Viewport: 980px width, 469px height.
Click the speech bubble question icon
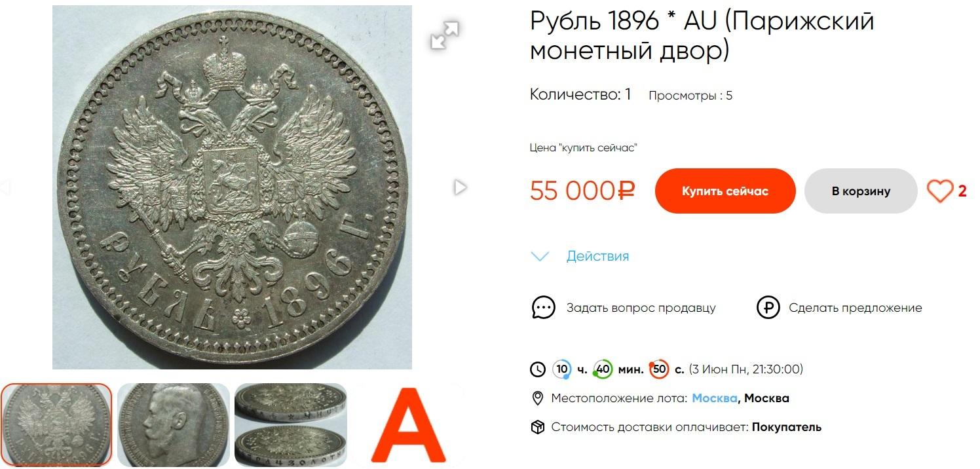[x=543, y=307]
